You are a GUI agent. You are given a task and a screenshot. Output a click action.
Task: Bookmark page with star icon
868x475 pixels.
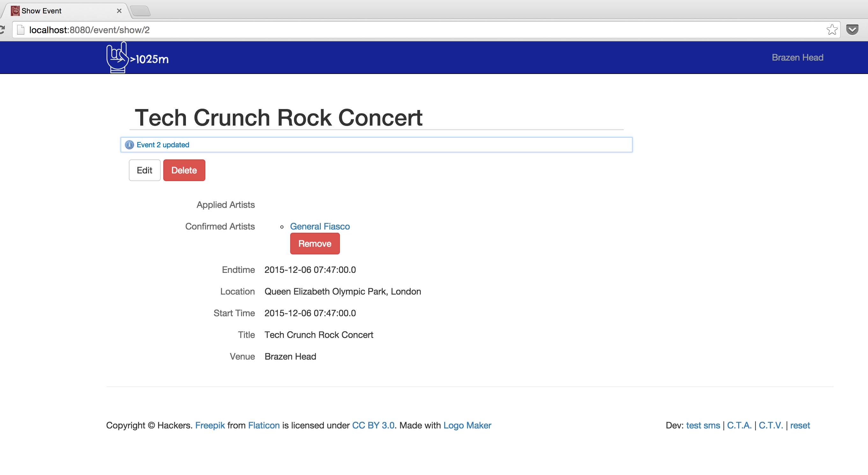point(832,30)
